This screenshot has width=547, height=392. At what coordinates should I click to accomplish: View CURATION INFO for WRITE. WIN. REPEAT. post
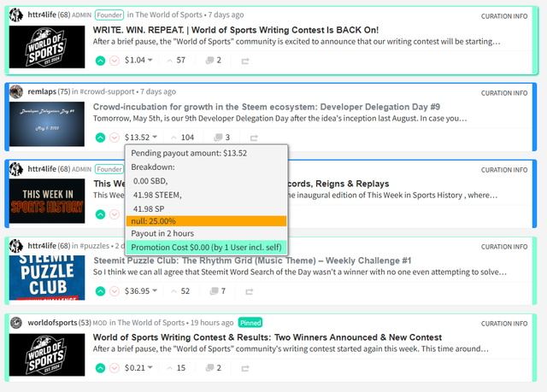pos(504,16)
